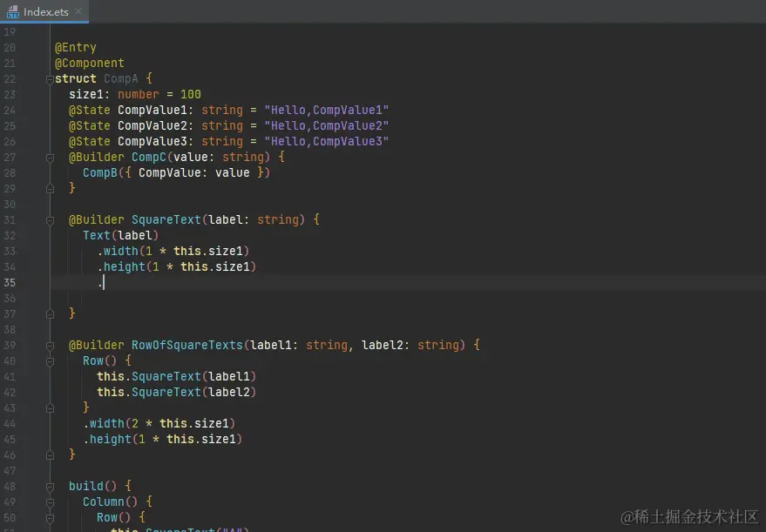The image size is (766, 532).
Task: Click line number 48 in the gutter
Action: (10, 486)
